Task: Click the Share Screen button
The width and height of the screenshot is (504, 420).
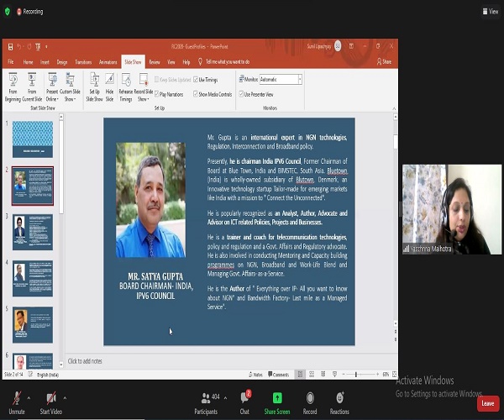Action: coord(277,401)
